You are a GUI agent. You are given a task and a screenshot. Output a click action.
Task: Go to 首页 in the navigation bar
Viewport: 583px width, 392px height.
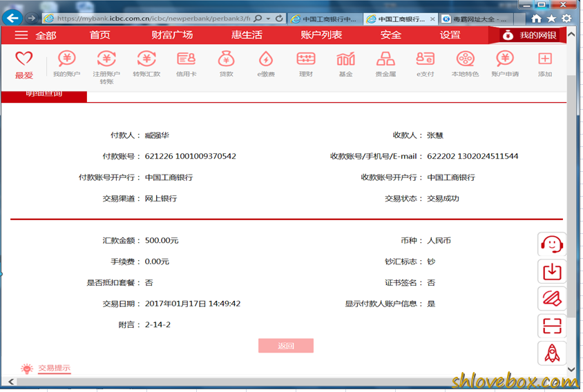(x=99, y=35)
